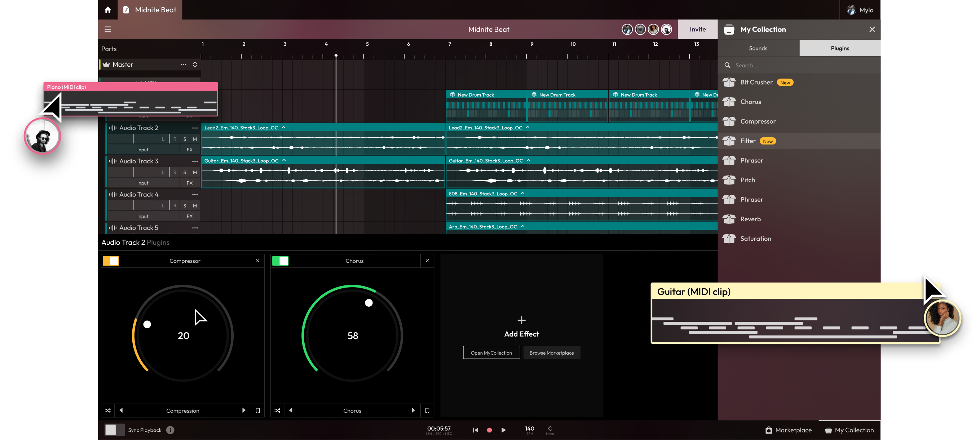Select the home icon in the top bar

(108, 10)
